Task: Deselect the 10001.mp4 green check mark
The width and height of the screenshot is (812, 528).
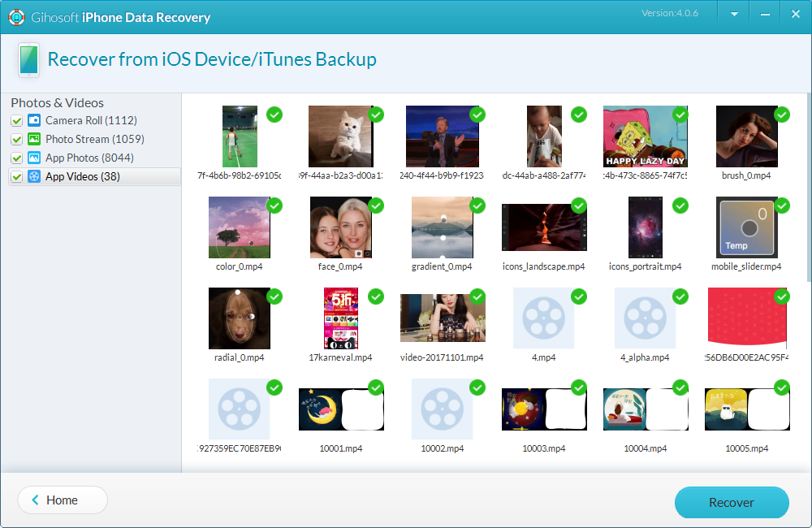Action: click(x=376, y=387)
